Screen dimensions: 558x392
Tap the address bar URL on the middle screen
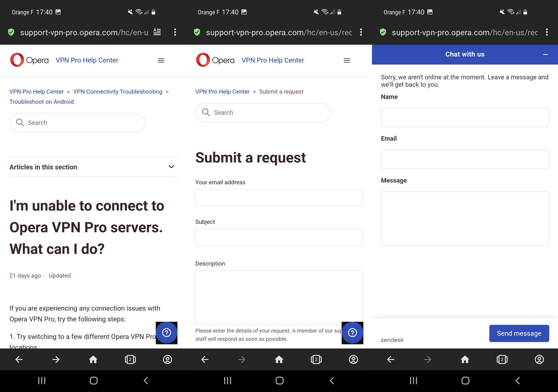point(279,33)
